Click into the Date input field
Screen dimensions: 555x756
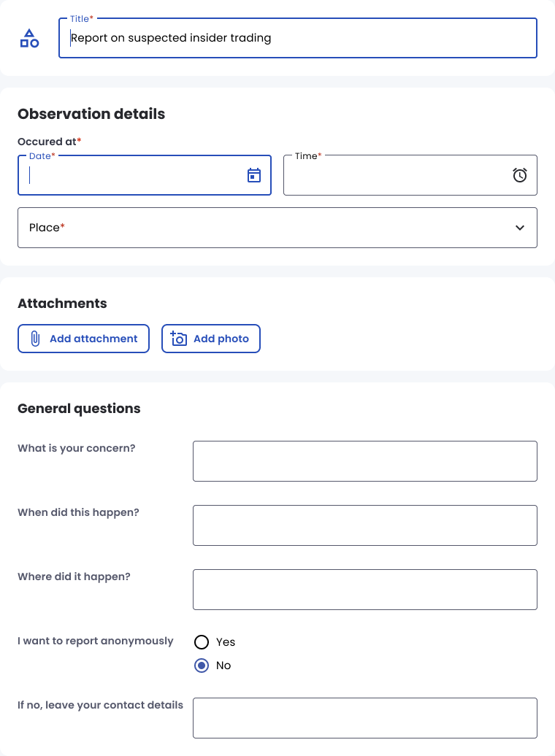click(x=145, y=175)
